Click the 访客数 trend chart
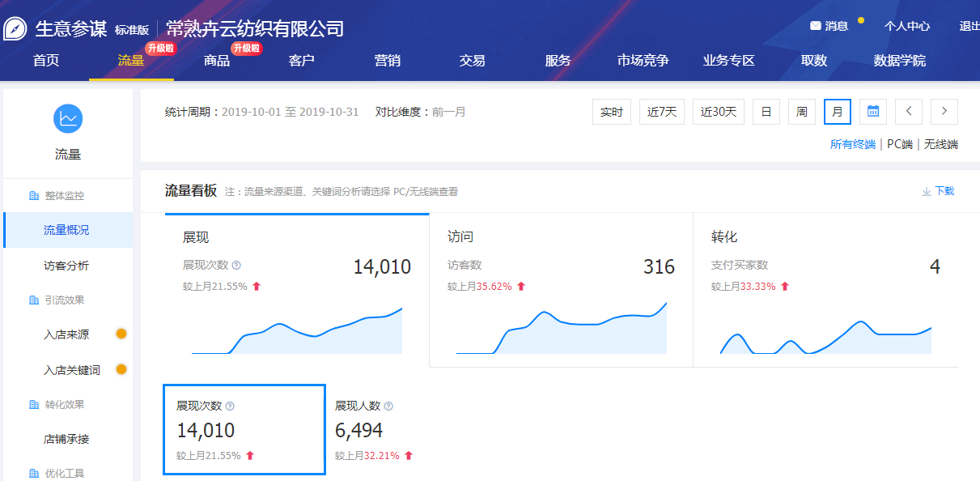This screenshot has height=481, width=980. point(562,328)
